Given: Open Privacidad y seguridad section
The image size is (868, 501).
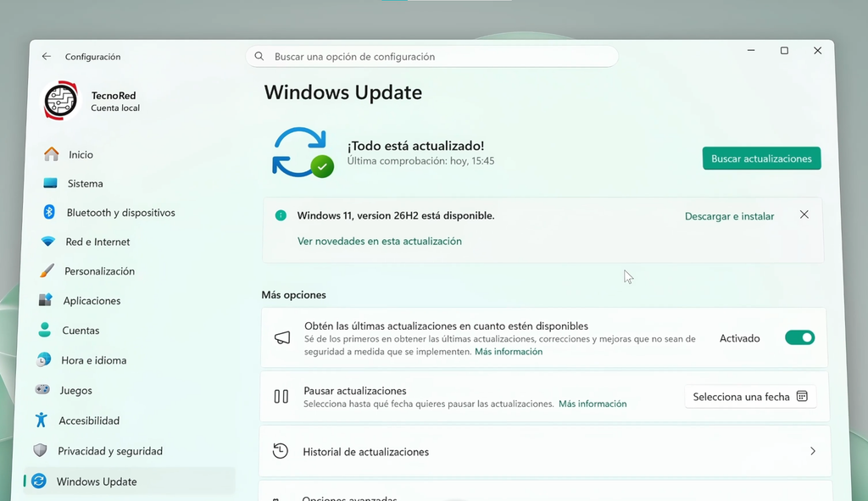Looking at the screenshot, I should (110, 451).
